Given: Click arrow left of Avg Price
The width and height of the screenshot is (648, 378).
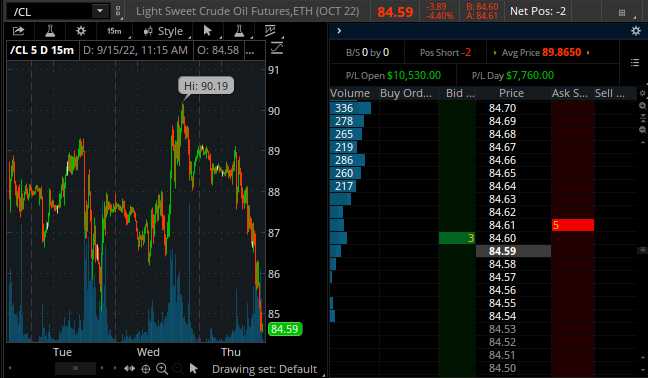Looking at the screenshot, I should [x=495, y=52].
